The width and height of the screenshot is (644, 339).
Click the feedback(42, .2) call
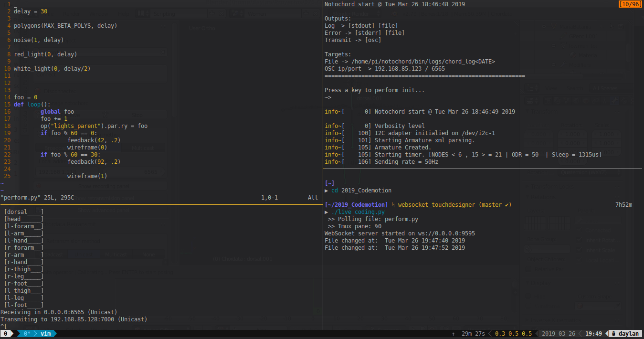click(x=94, y=140)
